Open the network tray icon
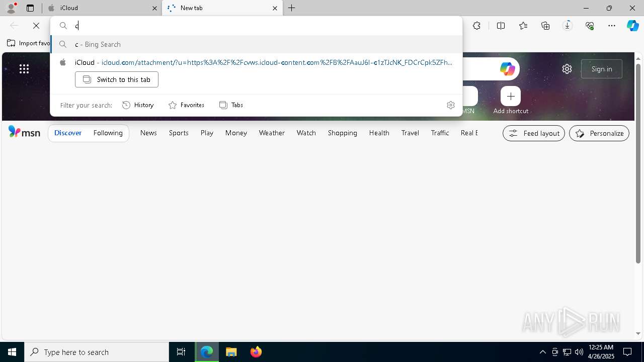644x362 pixels. click(567, 352)
